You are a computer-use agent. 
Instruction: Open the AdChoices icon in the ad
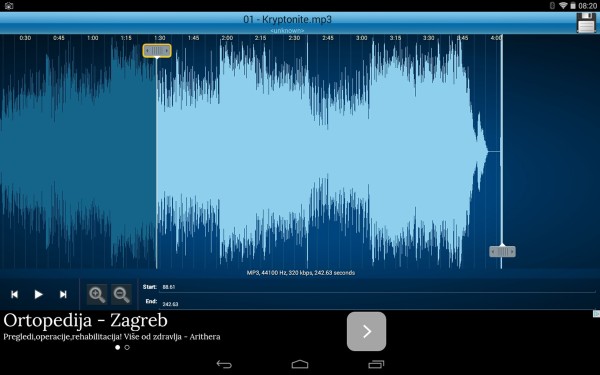pos(596,314)
